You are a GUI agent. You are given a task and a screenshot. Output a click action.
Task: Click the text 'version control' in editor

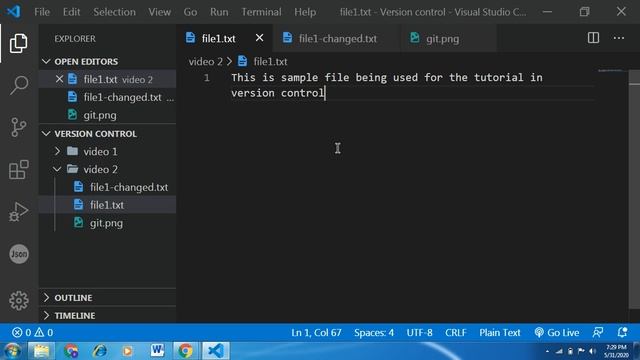point(278,93)
